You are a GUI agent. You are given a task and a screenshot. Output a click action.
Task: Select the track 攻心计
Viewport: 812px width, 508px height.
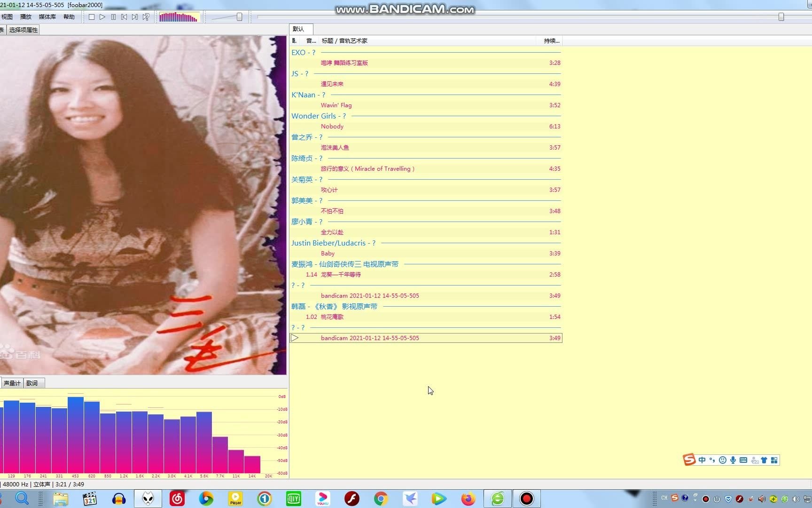(x=426, y=190)
